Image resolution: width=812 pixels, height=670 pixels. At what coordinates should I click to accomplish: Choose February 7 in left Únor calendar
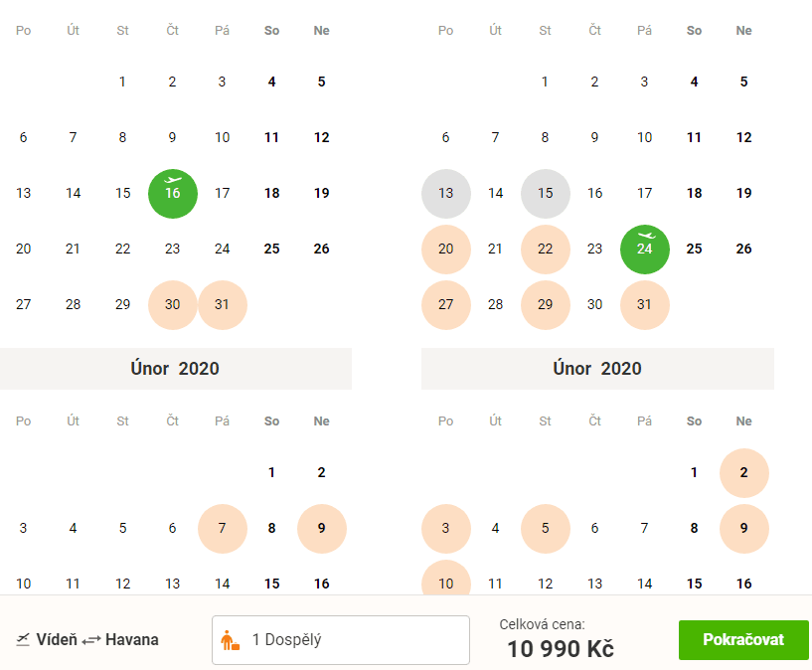223,529
